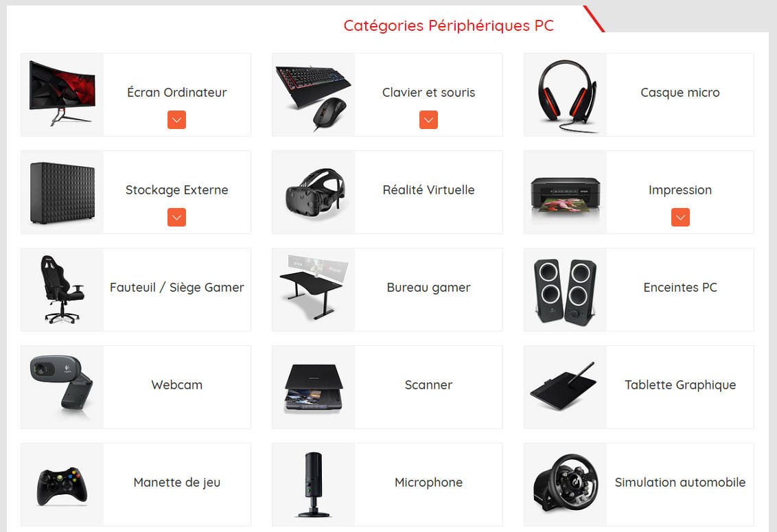Open the Manette de jeu category

177,483
